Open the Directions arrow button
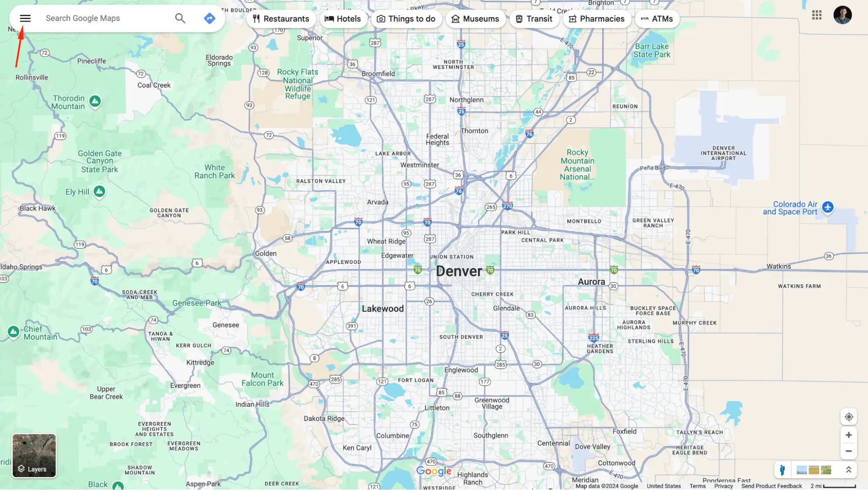Screen dimensions: 868x490 click(209, 18)
